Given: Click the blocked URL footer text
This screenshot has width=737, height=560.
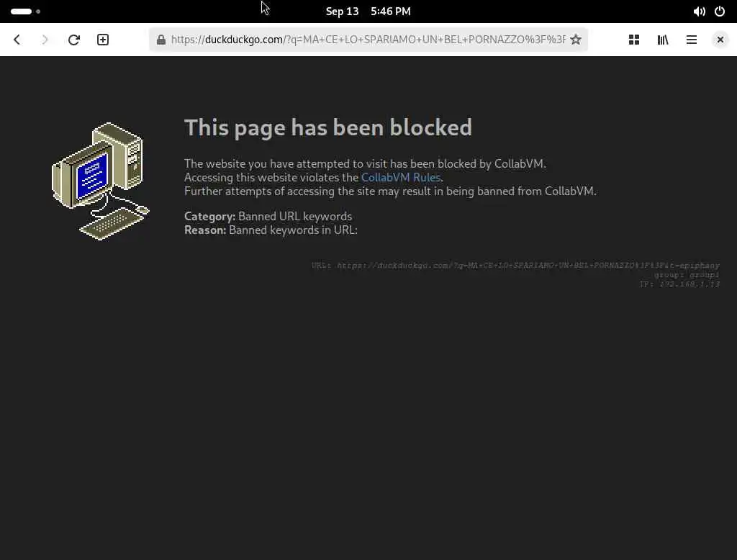Looking at the screenshot, I should (x=515, y=265).
